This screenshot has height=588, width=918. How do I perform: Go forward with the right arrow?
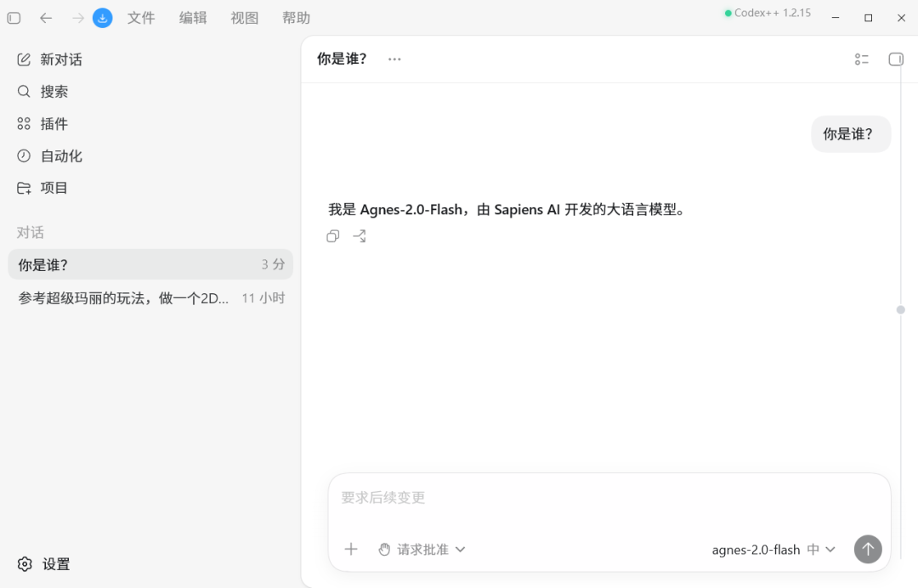click(x=78, y=18)
